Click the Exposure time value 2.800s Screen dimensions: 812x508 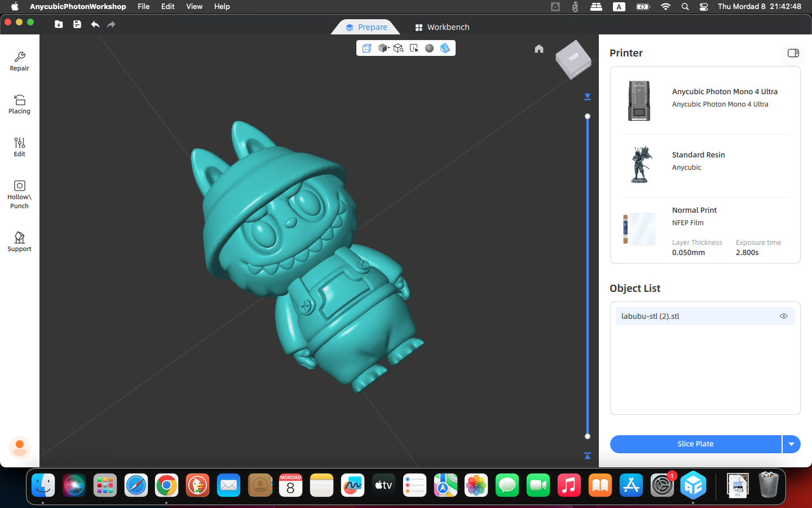click(747, 253)
